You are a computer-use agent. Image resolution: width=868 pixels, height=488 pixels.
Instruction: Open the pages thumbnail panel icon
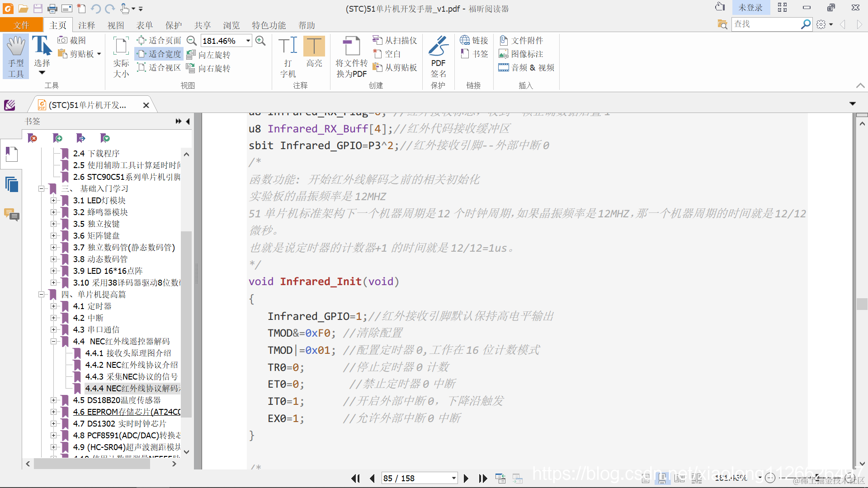coord(12,184)
